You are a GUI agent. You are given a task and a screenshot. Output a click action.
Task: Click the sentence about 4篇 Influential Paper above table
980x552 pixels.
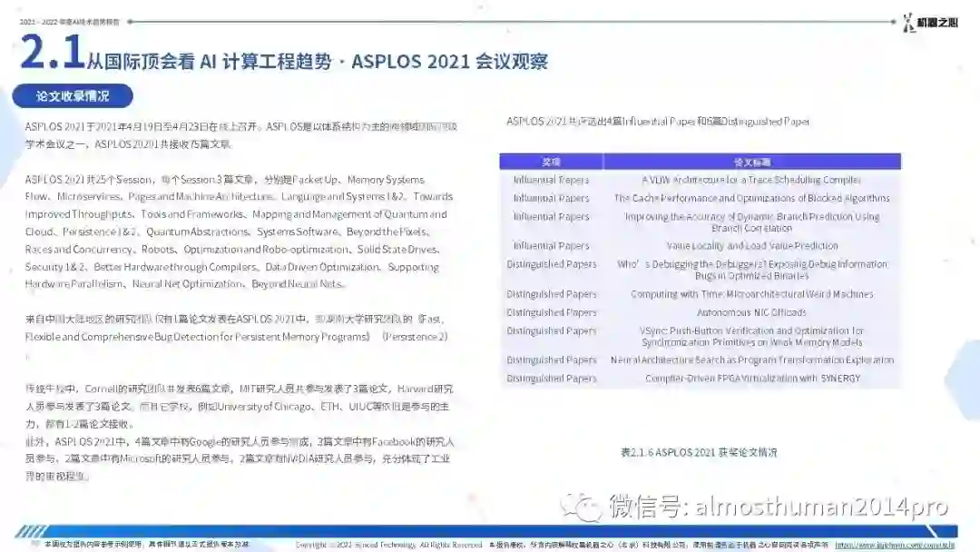pos(658,122)
